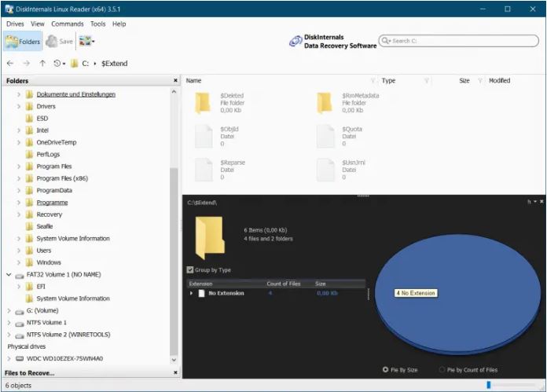Screen dimensions: 547x392
Task: Close the Files to Recover panel
Action: pos(175,373)
